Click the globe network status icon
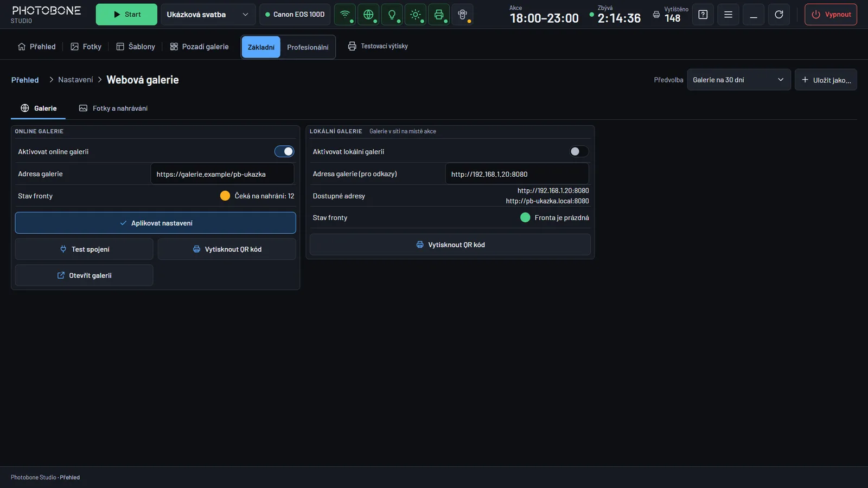This screenshot has height=488, width=868. pos(368,15)
